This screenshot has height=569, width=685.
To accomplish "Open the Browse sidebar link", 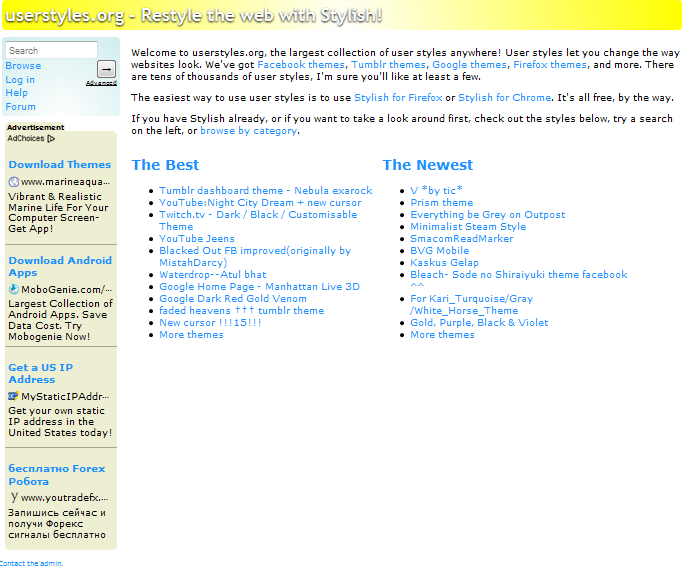I will pyautogui.click(x=23, y=66).
